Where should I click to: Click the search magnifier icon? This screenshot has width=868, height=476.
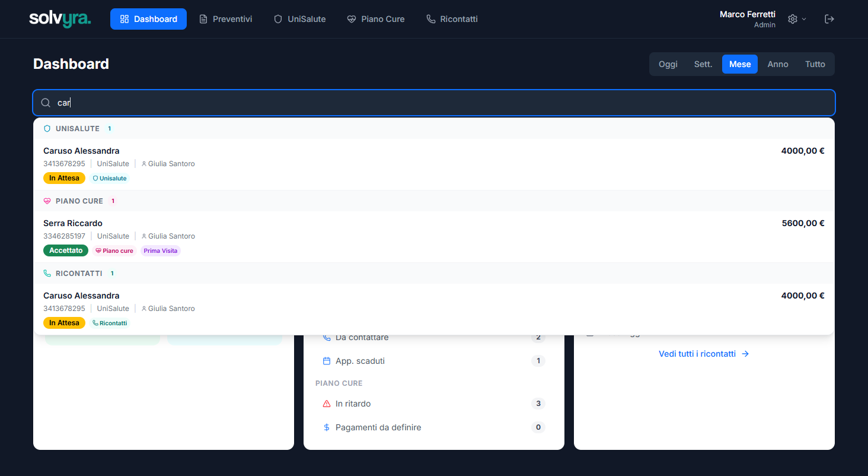point(46,103)
